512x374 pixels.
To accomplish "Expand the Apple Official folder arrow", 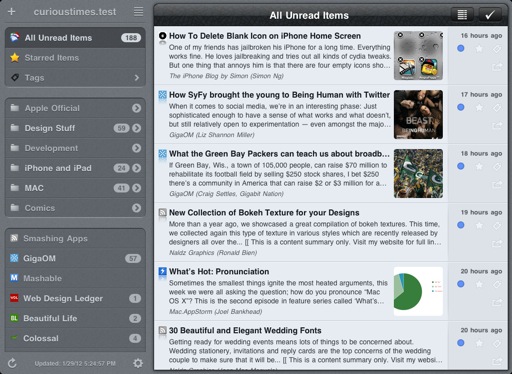I will 136,108.
